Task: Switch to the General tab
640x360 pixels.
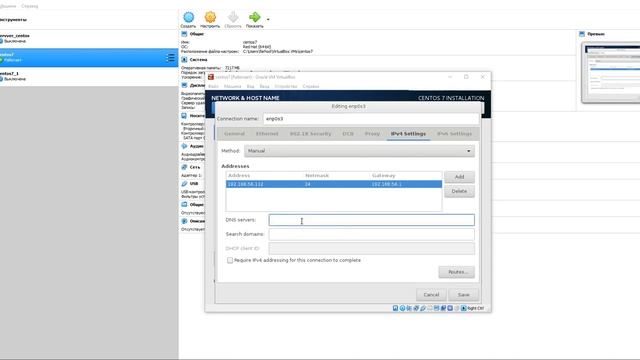Action: [x=234, y=134]
